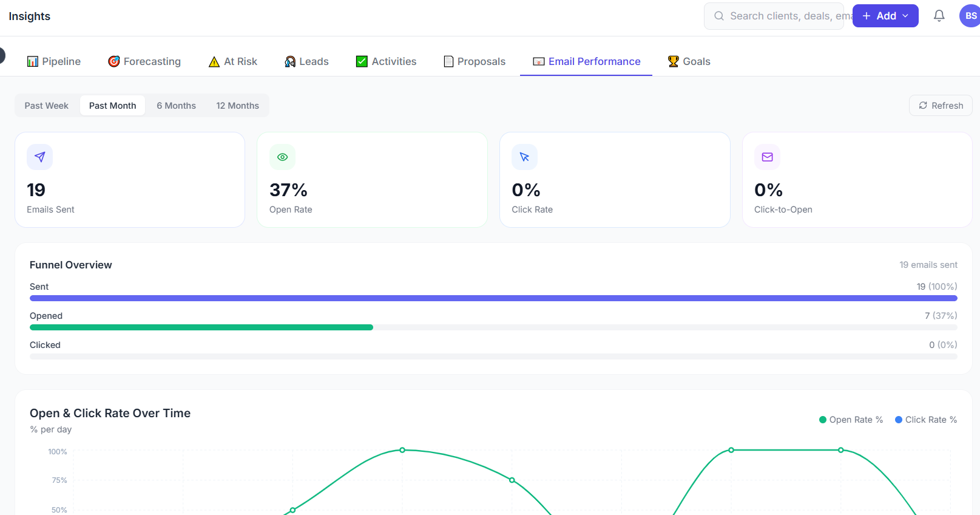
Task: Switch range to 12 Months
Action: click(x=238, y=106)
